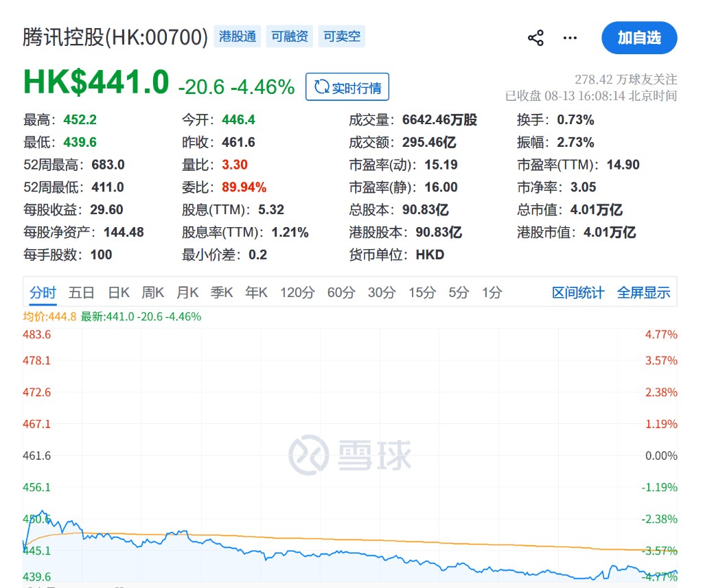Click the 0.00% percentage axis label

point(661,456)
